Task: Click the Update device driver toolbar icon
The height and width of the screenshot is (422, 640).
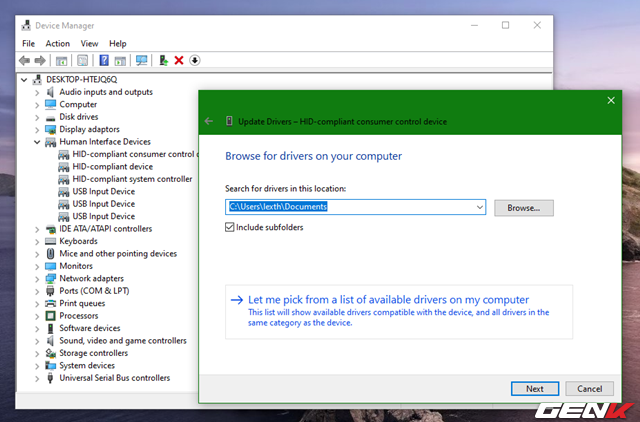Action: coord(163,60)
